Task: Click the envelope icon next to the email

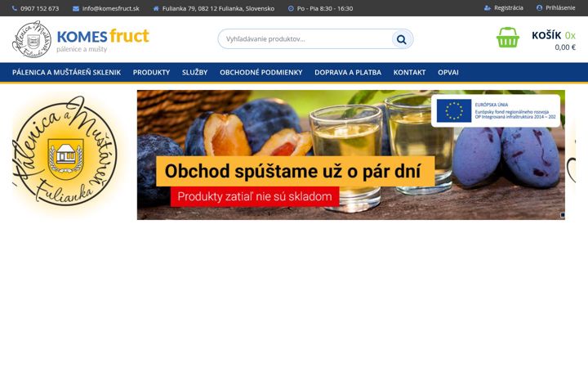Action: pos(76,8)
